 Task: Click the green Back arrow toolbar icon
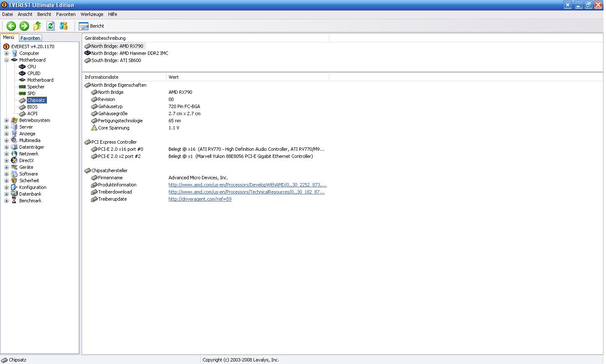pyautogui.click(x=11, y=26)
